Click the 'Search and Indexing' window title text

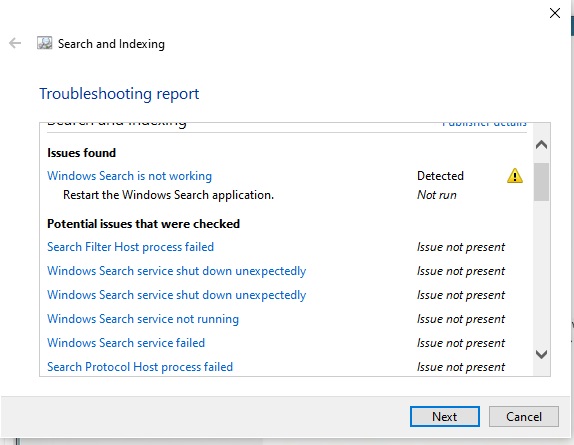pos(111,44)
